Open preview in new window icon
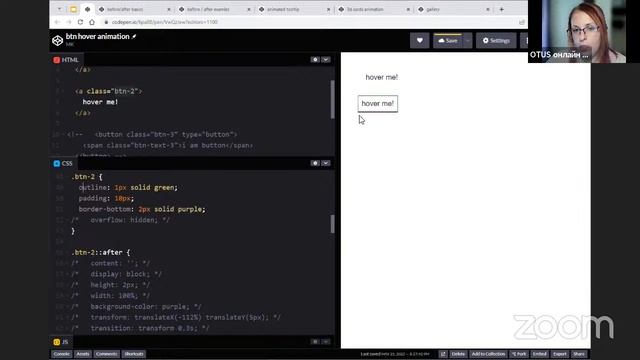The image size is (640, 360). [x=443, y=354]
